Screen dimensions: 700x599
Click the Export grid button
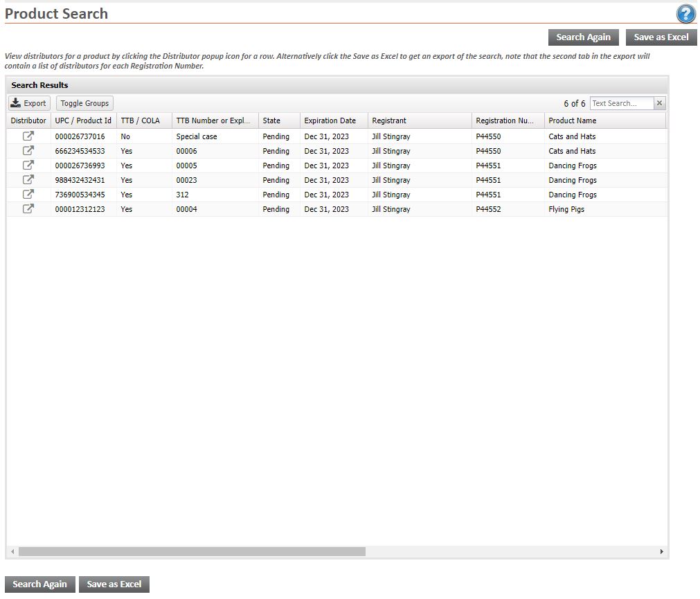29,103
